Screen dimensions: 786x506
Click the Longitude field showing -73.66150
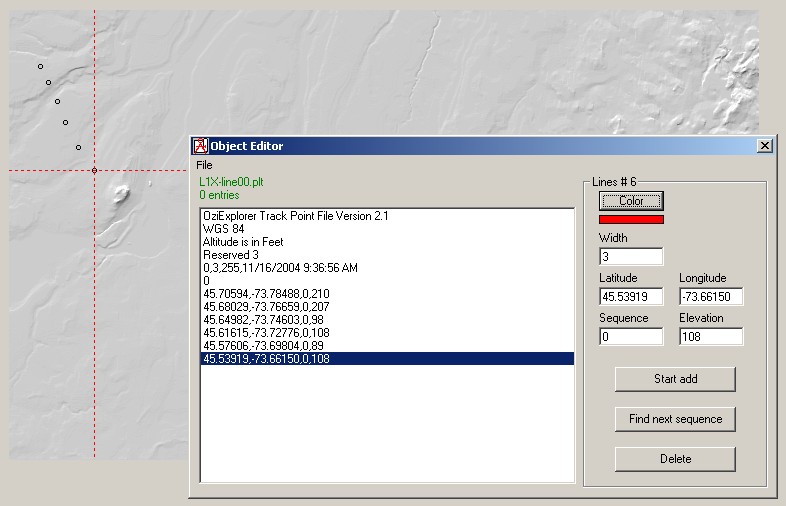(711, 296)
